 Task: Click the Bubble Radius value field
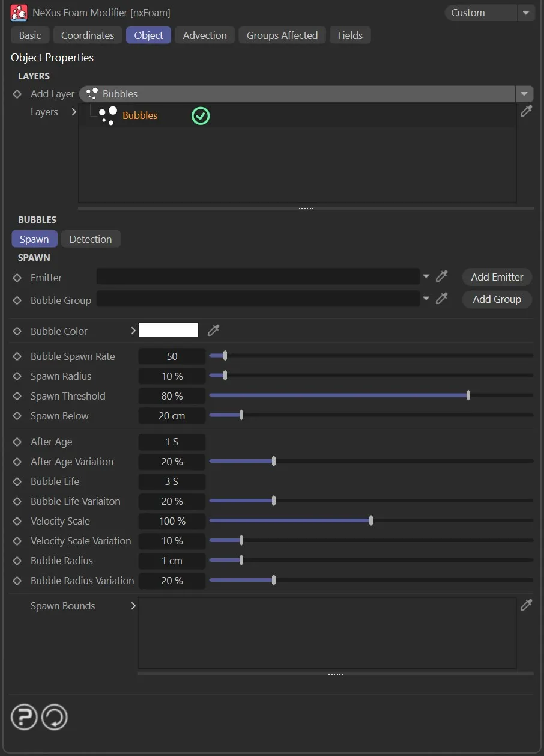coord(172,561)
